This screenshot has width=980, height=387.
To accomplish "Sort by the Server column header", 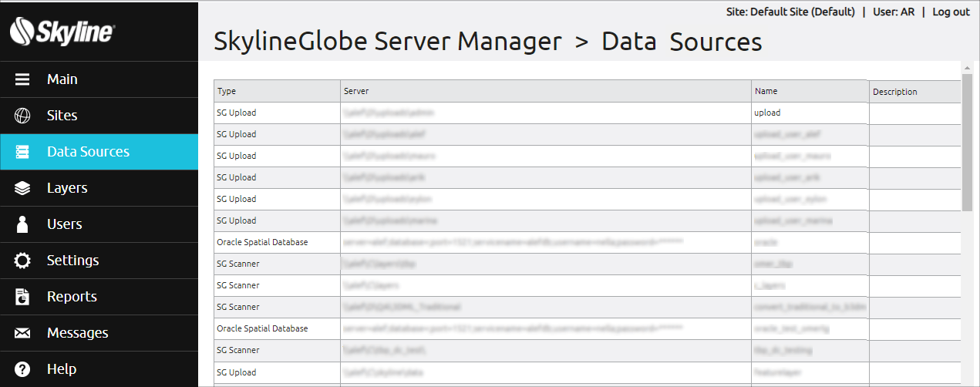I will [x=546, y=91].
